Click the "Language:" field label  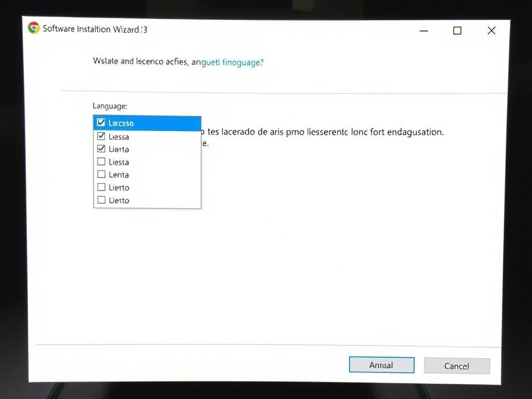click(x=110, y=106)
